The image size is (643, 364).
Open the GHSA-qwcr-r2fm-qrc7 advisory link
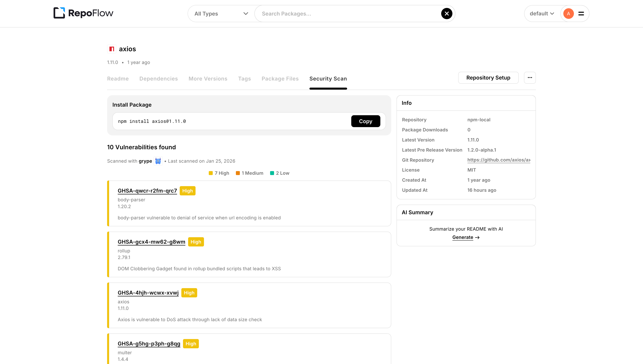(x=147, y=191)
